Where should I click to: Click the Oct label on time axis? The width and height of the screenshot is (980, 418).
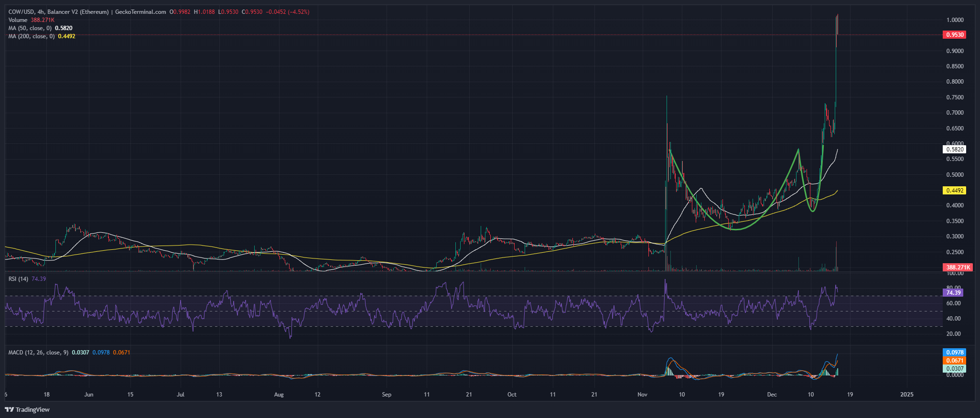coord(512,395)
